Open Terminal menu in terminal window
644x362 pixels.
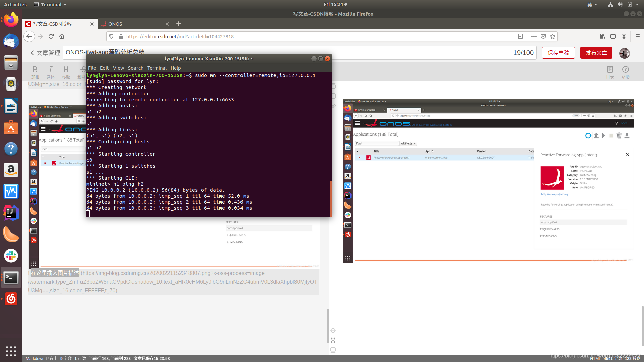157,68
